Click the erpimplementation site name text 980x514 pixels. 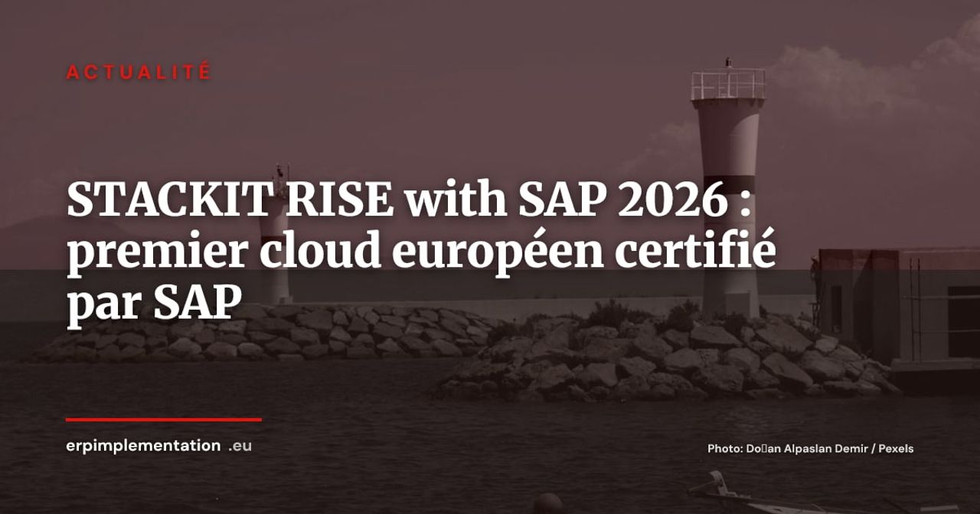pos(143,446)
